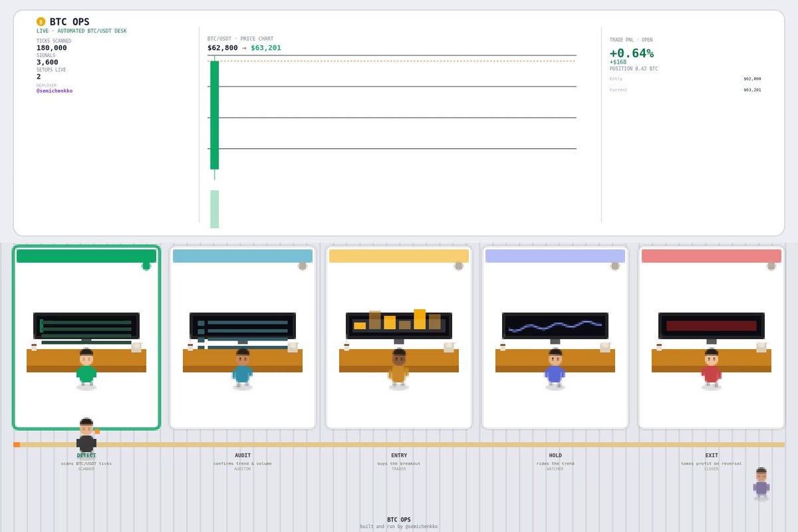Select the green-shirt Scanner character at desk

click(x=86, y=369)
